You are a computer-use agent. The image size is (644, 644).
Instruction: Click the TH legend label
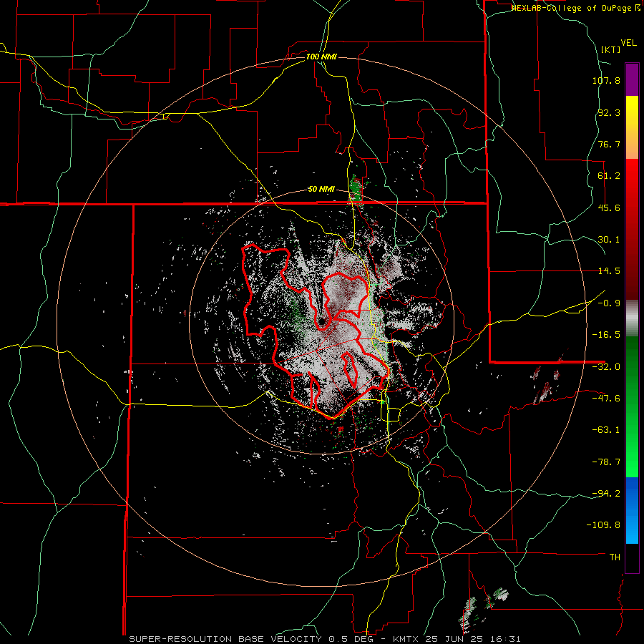tap(615, 557)
